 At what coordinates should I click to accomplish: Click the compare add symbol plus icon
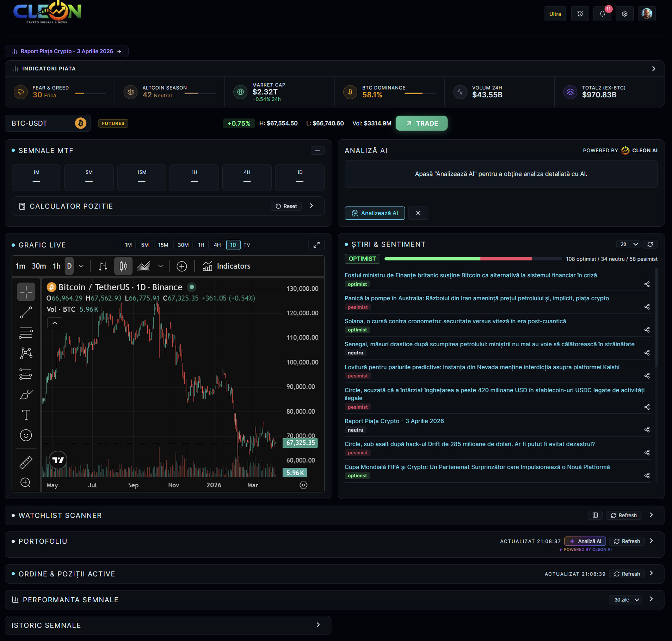181,266
